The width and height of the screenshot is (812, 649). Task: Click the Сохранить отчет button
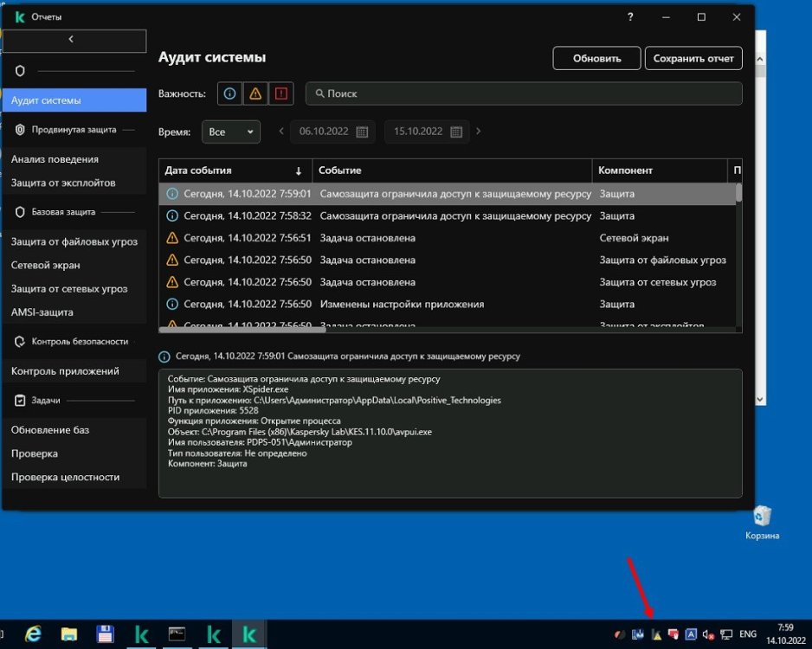pos(693,59)
